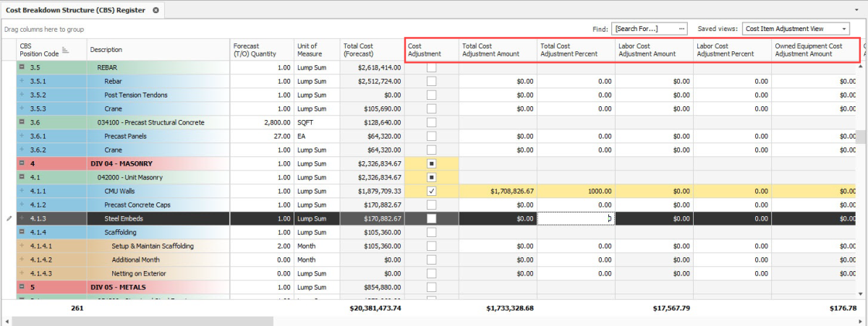Check Cost Adjustment box for Precast Concrete Caps

[431, 205]
